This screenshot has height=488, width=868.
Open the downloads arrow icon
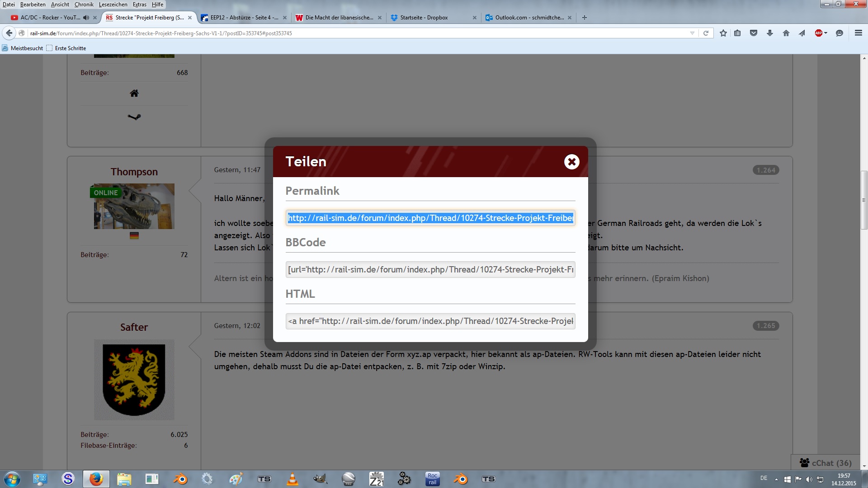[770, 33]
